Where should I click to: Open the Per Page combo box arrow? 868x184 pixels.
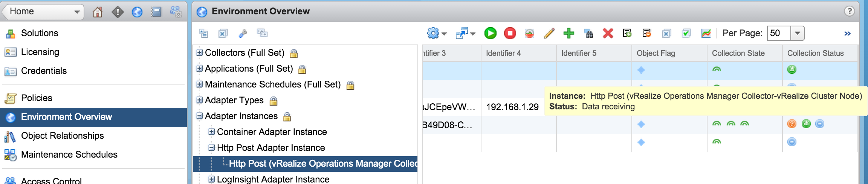point(797,33)
